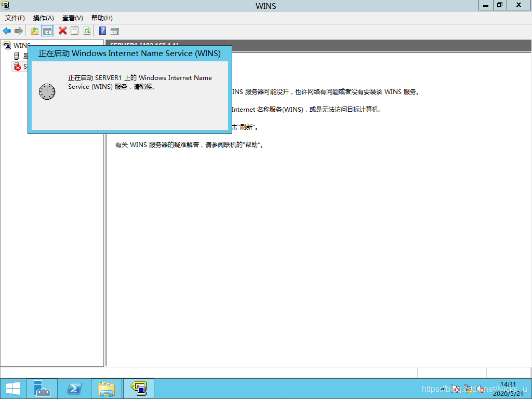
Task: Restore down the WINS window
Action: 500,5
